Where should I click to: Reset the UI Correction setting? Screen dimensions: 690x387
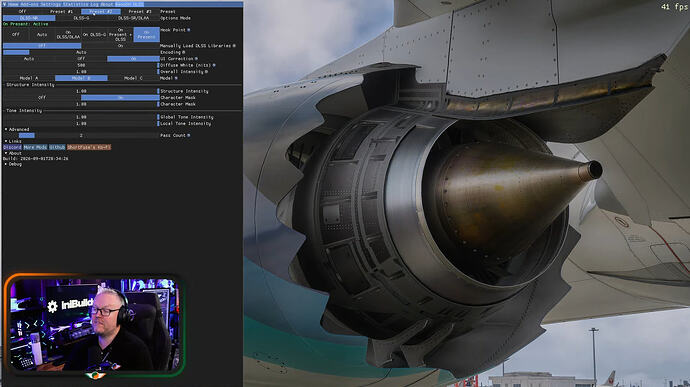pos(196,59)
